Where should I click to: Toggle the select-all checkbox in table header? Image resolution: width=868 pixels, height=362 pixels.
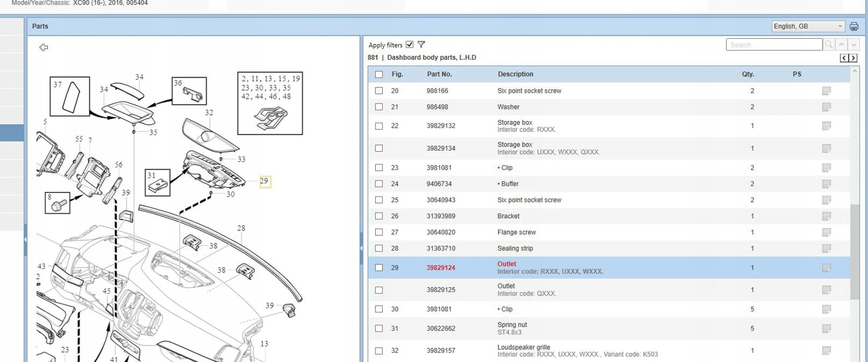[x=379, y=74]
